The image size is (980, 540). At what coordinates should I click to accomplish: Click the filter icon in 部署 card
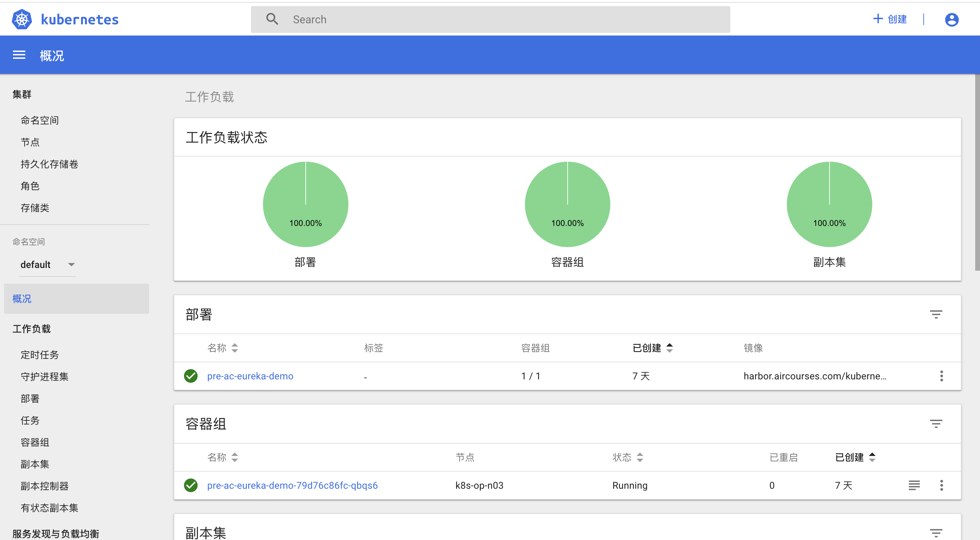pyautogui.click(x=936, y=314)
